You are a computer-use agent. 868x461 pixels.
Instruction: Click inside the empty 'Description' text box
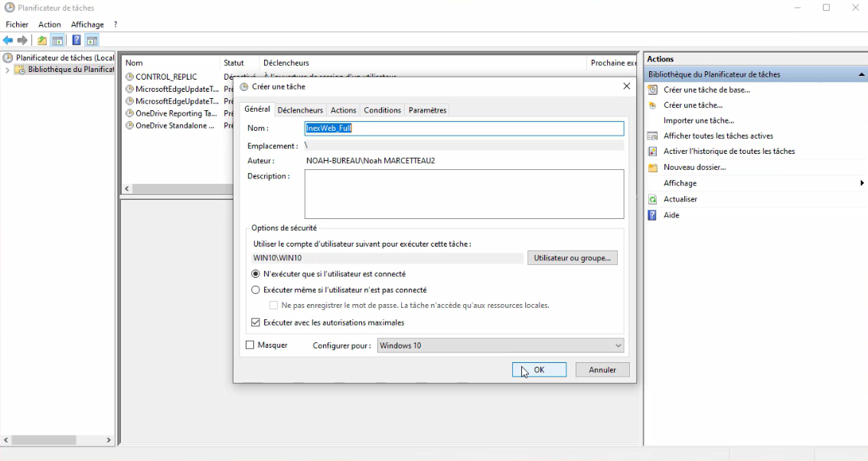point(464,195)
